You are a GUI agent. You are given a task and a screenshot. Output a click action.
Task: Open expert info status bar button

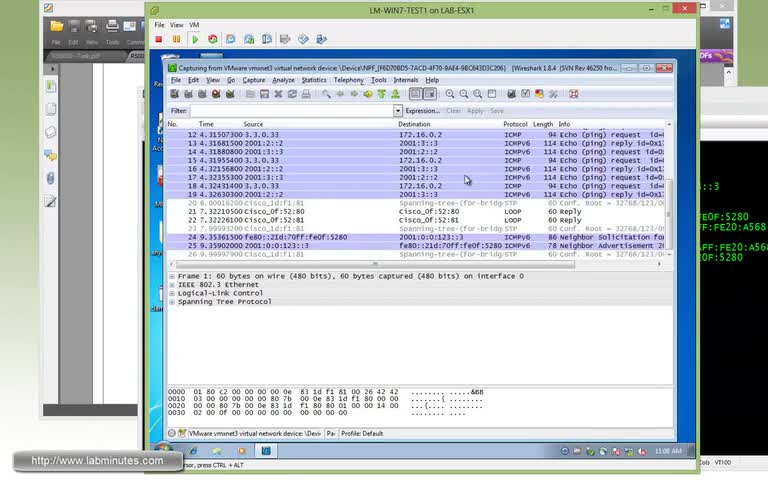172,433
